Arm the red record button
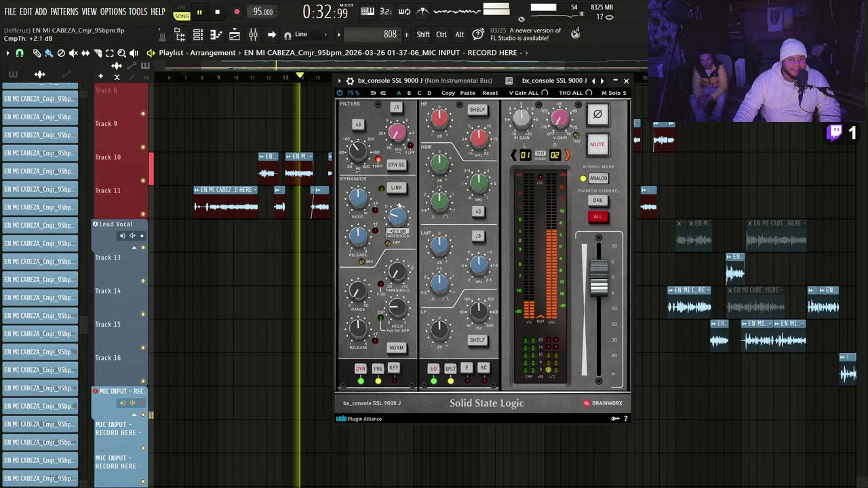This screenshot has height=488, width=868. point(237,12)
